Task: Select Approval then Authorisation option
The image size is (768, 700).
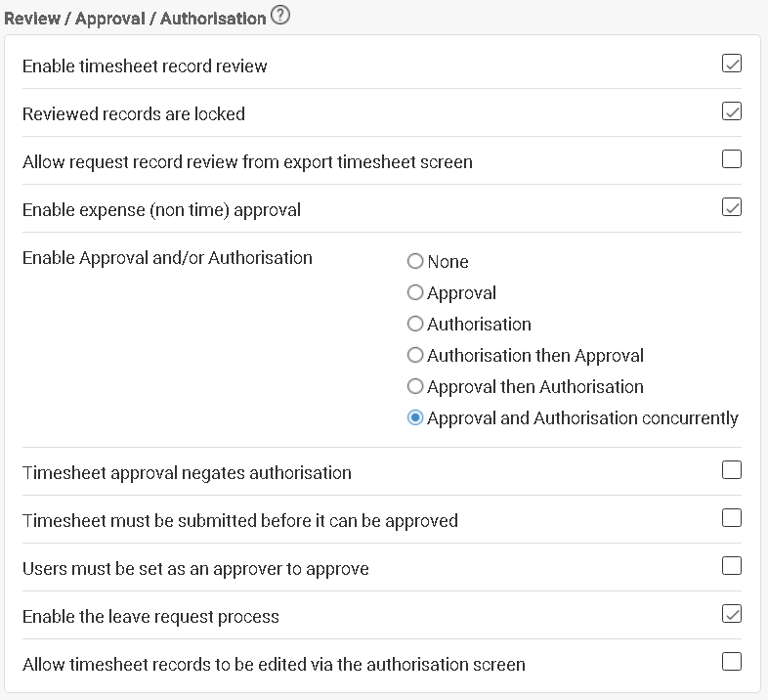Action: (x=415, y=386)
